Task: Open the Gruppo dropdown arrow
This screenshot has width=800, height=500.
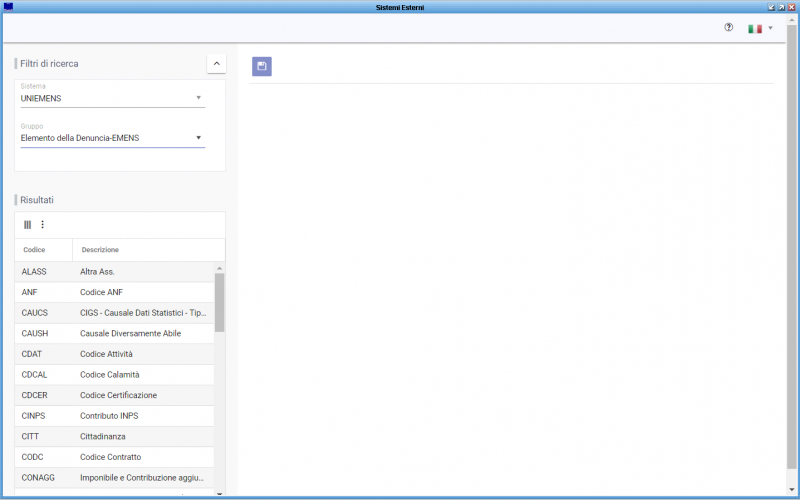Action: pyautogui.click(x=198, y=138)
